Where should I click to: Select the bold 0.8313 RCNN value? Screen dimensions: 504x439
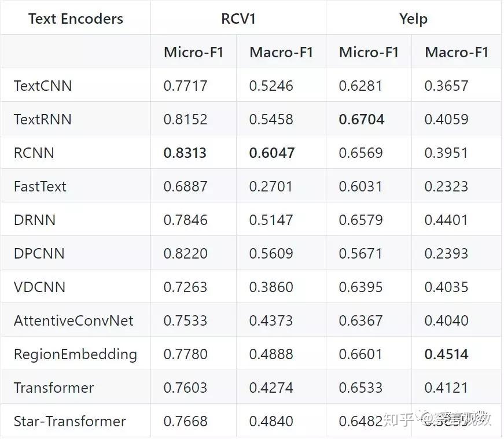click(185, 153)
